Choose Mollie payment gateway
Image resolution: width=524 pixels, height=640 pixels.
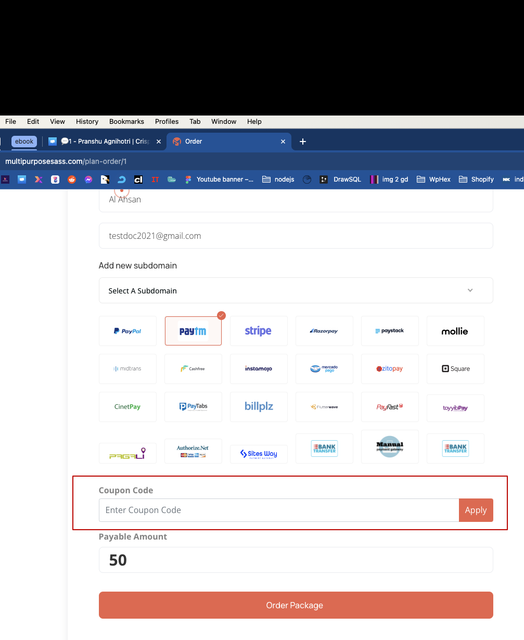[x=455, y=331]
